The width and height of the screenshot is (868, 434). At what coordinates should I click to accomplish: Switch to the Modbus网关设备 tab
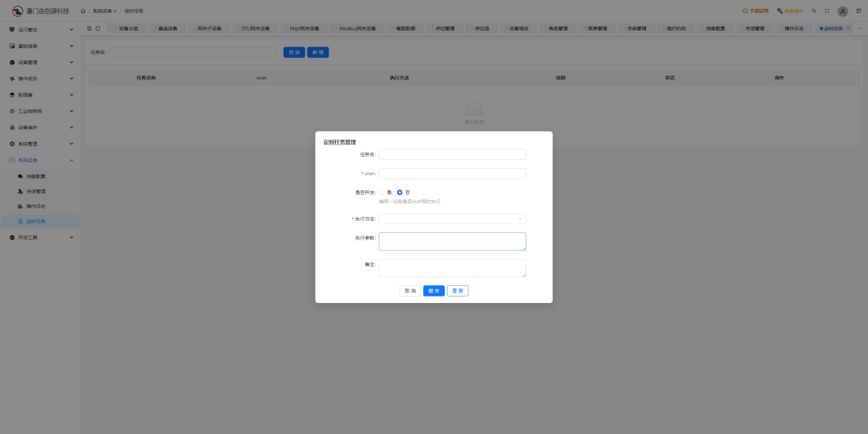(357, 28)
